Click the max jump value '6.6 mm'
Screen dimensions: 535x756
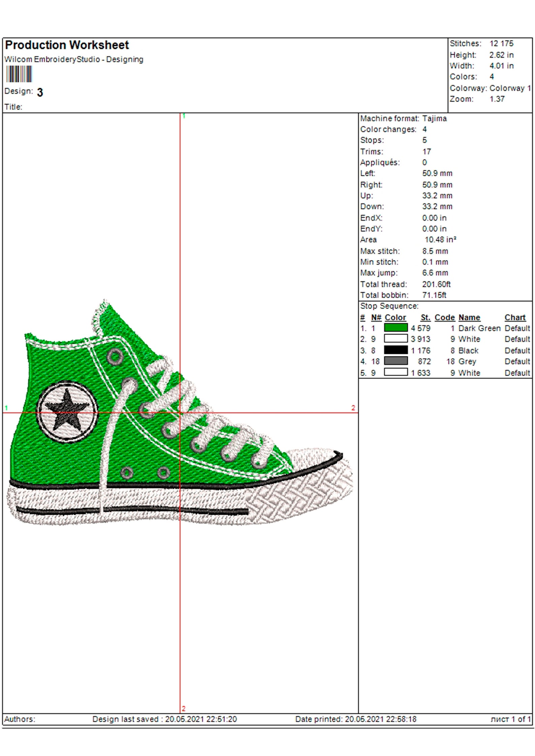(435, 273)
